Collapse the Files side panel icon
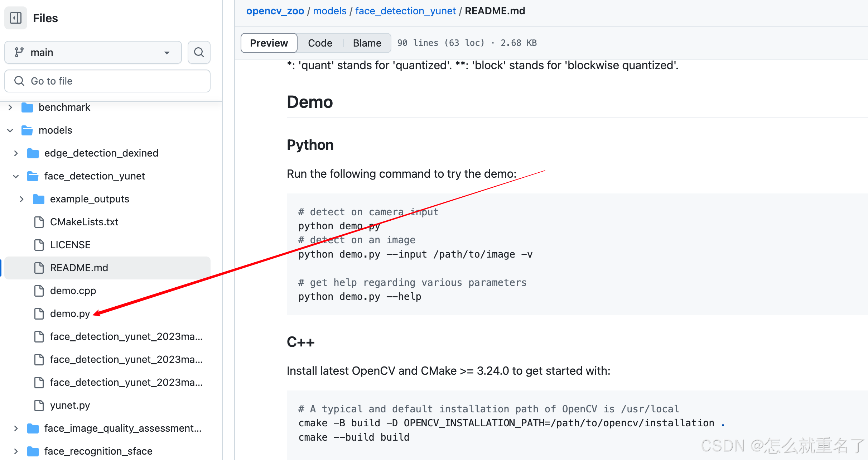 click(x=16, y=18)
